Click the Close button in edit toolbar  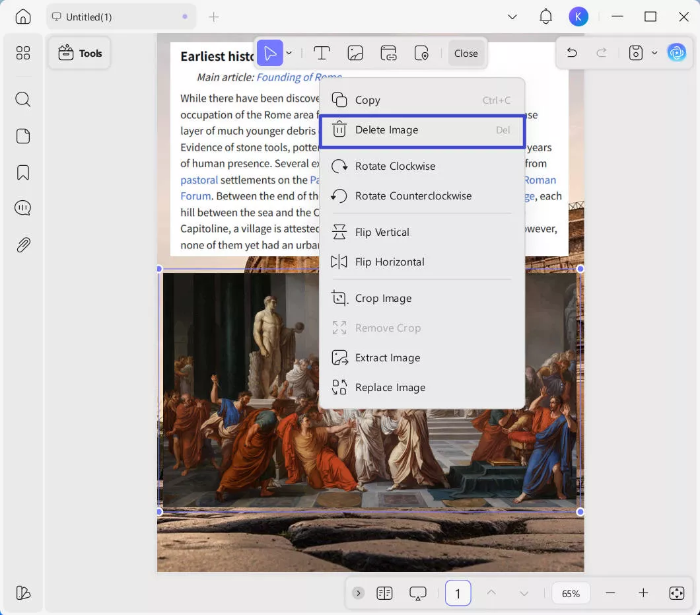(x=466, y=53)
